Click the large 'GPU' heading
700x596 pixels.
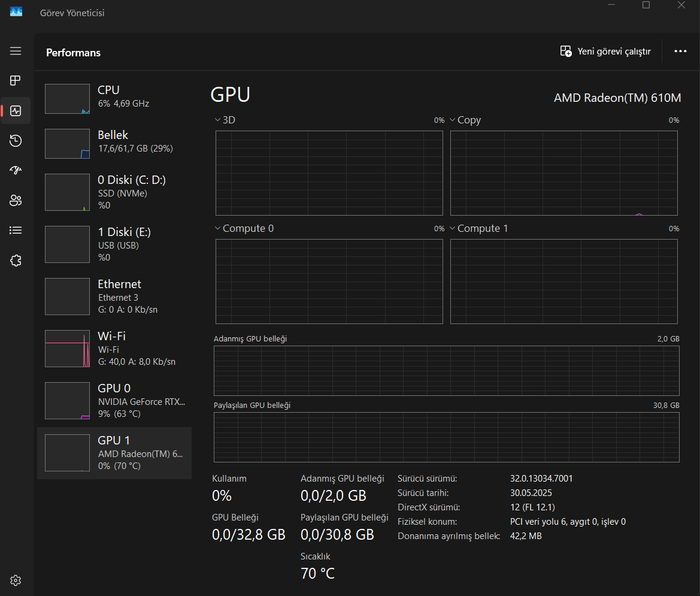[x=231, y=95]
